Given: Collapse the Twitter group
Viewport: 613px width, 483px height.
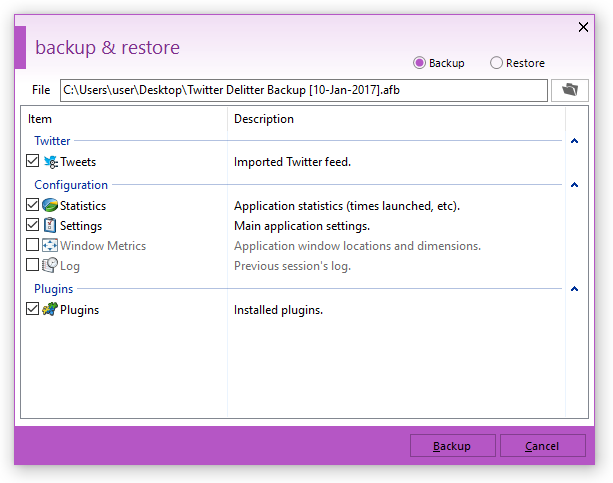Looking at the screenshot, I should [574, 141].
